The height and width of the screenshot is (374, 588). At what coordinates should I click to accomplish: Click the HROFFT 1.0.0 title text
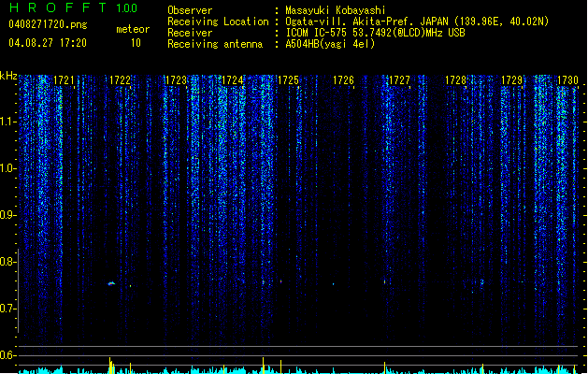point(73,7)
